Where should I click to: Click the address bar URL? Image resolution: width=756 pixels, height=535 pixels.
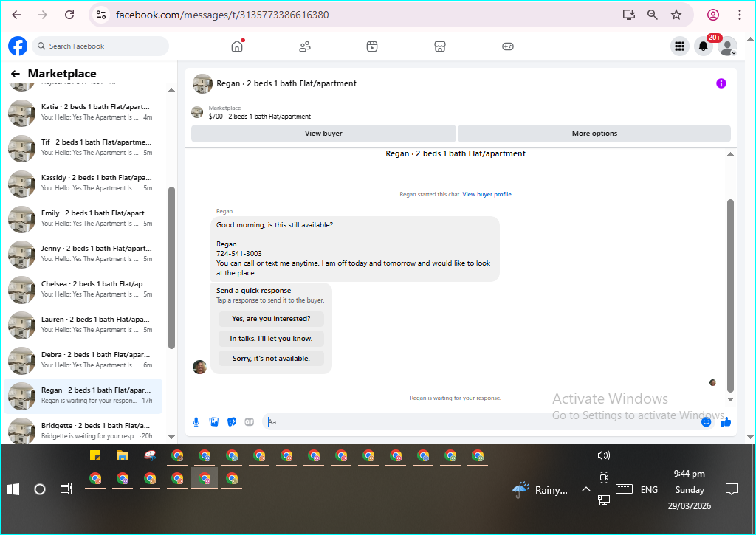tap(222, 15)
